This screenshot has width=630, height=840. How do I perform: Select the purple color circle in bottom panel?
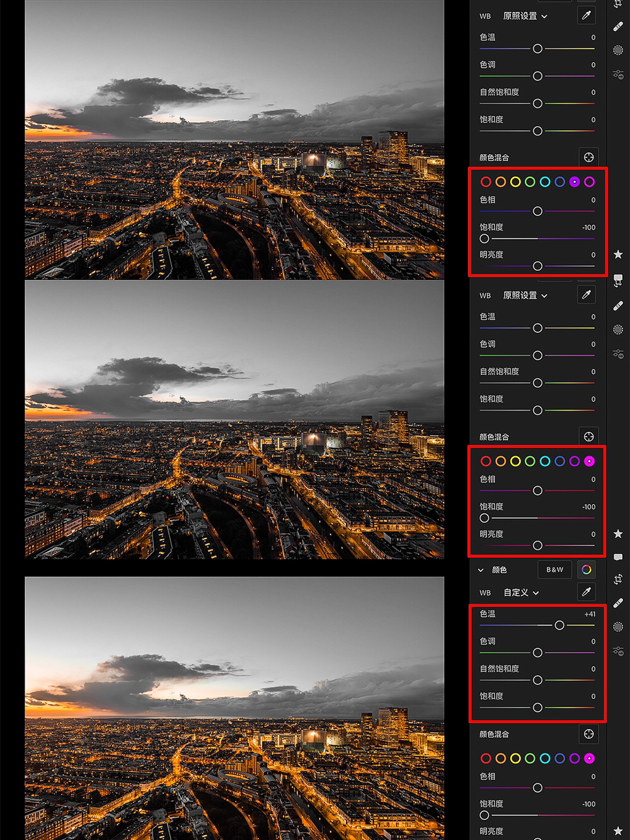575,759
